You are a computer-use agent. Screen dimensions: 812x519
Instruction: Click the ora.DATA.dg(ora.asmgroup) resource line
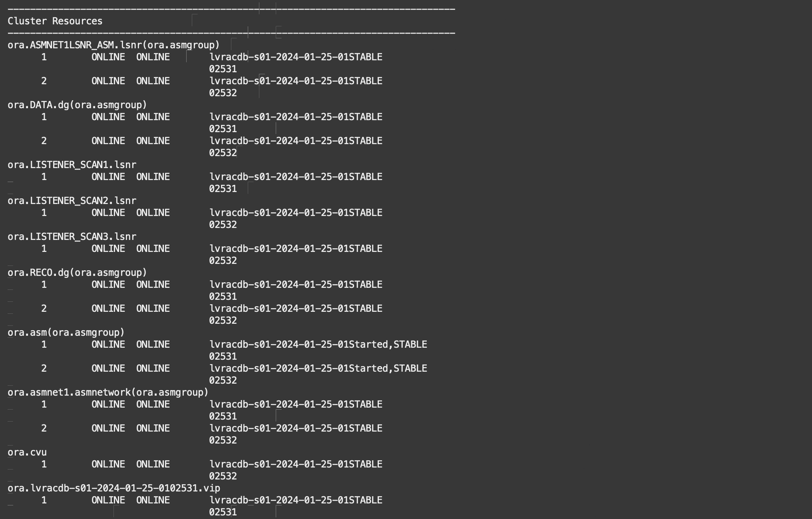pos(77,105)
